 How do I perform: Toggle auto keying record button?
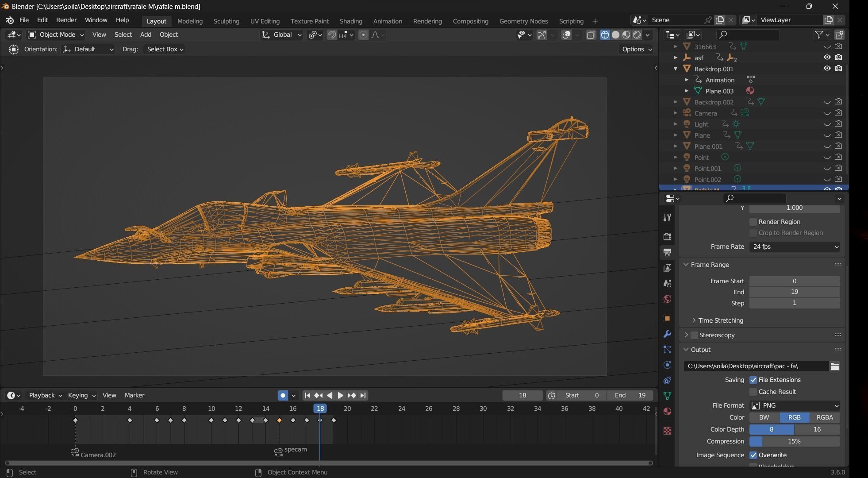[x=283, y=396]
